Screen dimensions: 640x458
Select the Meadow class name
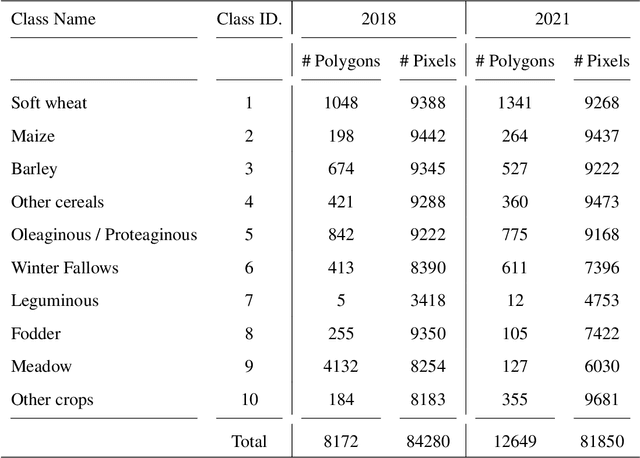[x=41, y=367]
